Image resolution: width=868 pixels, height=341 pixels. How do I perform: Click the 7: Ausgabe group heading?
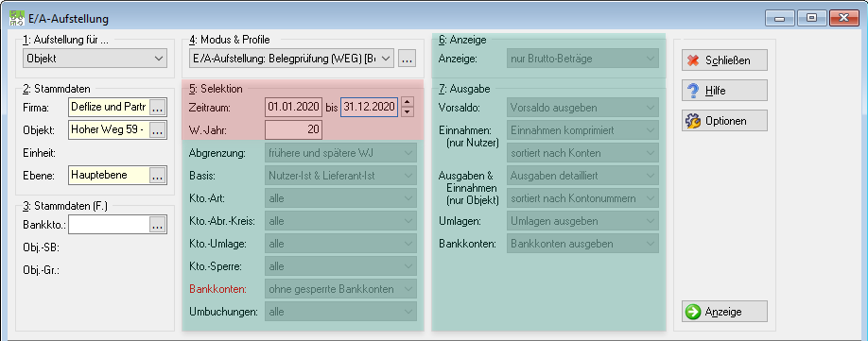coord(464,89)
